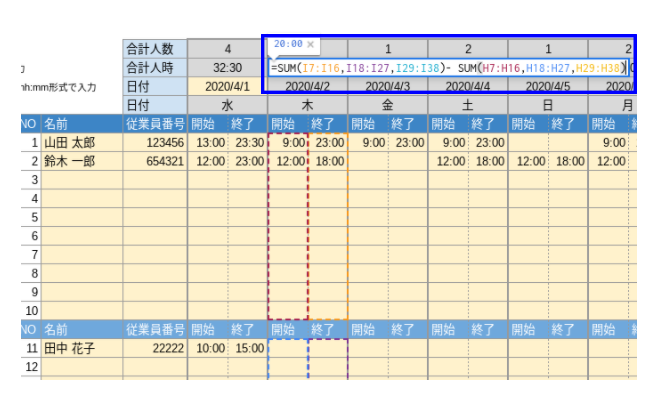Select the 日付 label beside 水 weekday
The height and width of the screenshot is (399, 665).
[x=155, y=105]
